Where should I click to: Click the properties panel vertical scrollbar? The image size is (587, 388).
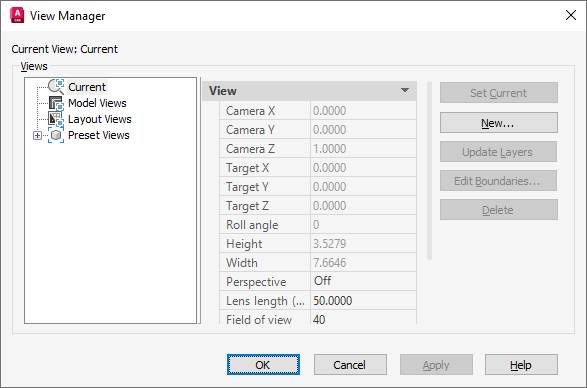(429, 170)
